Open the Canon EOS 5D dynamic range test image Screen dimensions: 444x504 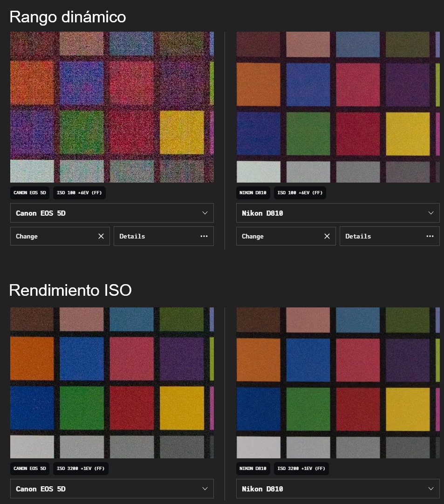(112, 107)
